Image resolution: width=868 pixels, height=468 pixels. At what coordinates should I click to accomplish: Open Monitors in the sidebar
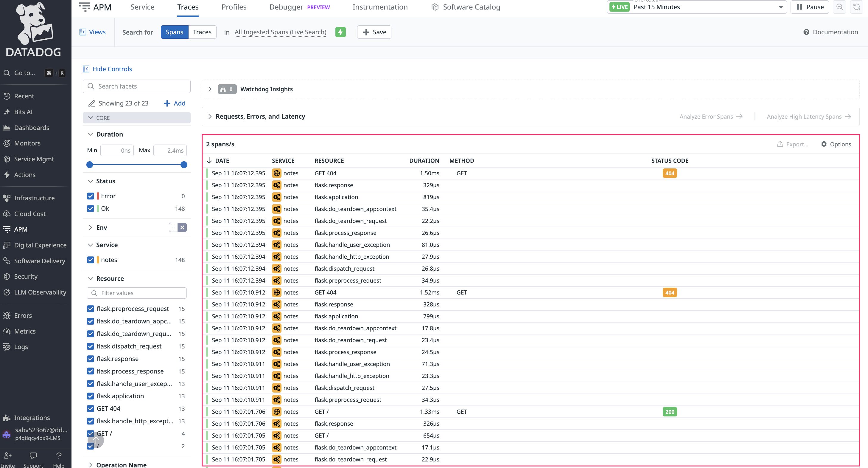point(27,143)
